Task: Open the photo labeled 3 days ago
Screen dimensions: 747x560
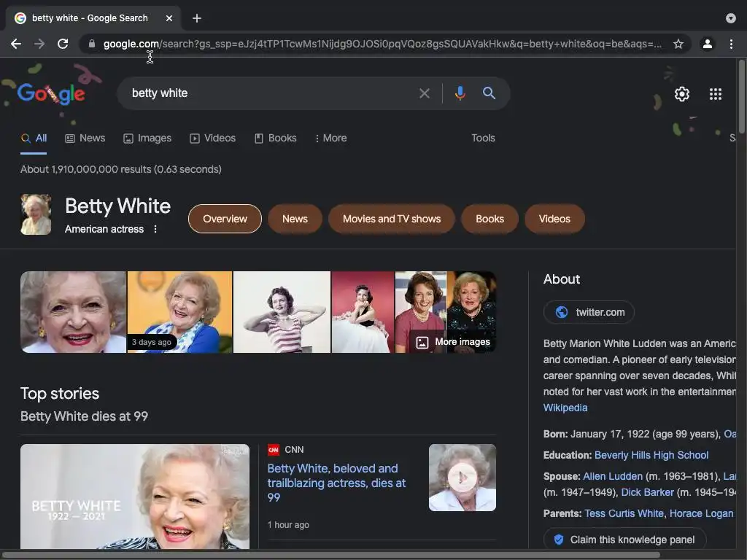Action: pos(179,312)
